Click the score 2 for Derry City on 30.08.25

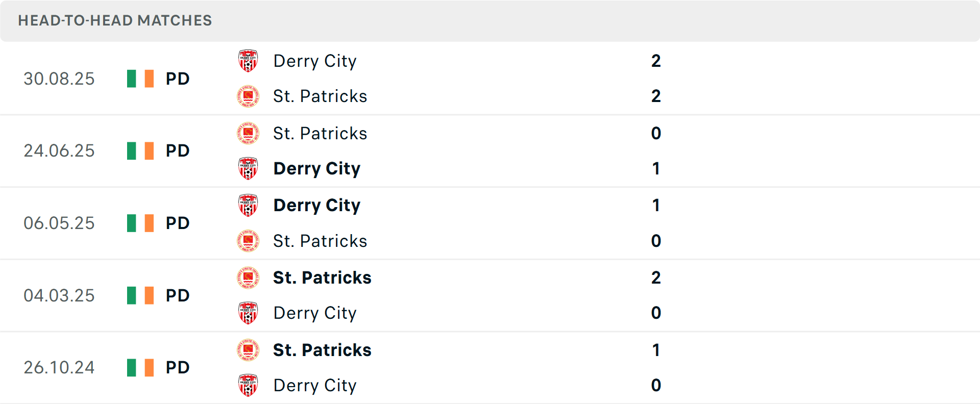(656, 61)
